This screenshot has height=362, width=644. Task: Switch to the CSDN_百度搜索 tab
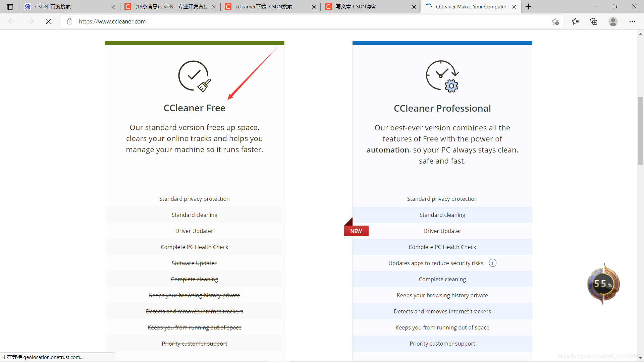pyautogui.click(x=70, y=7)
